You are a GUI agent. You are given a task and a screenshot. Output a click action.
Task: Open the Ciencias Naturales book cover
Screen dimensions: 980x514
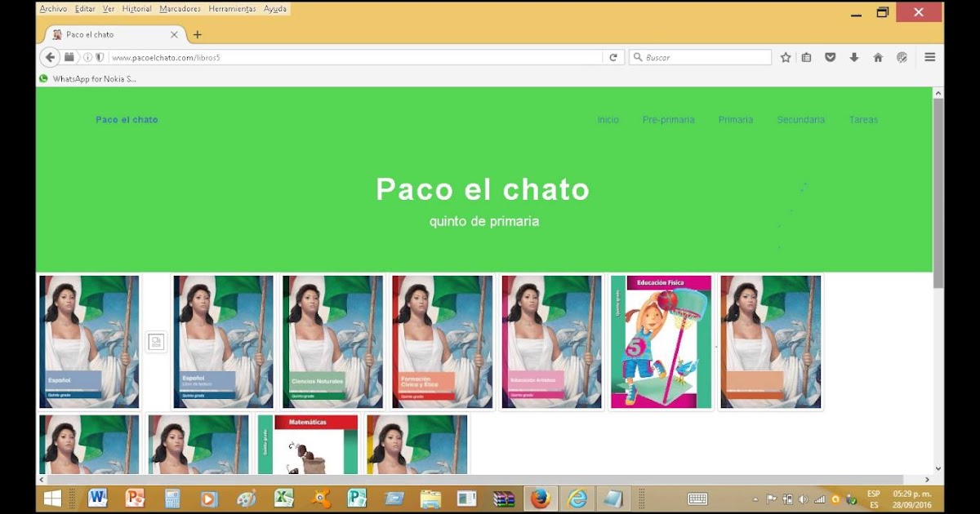click(x=332, y=342)
